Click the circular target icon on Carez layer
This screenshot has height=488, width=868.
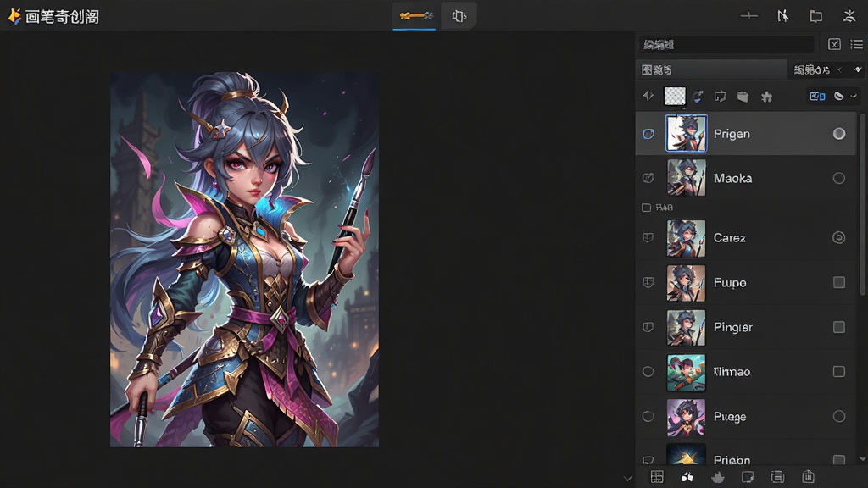point(839,238)
